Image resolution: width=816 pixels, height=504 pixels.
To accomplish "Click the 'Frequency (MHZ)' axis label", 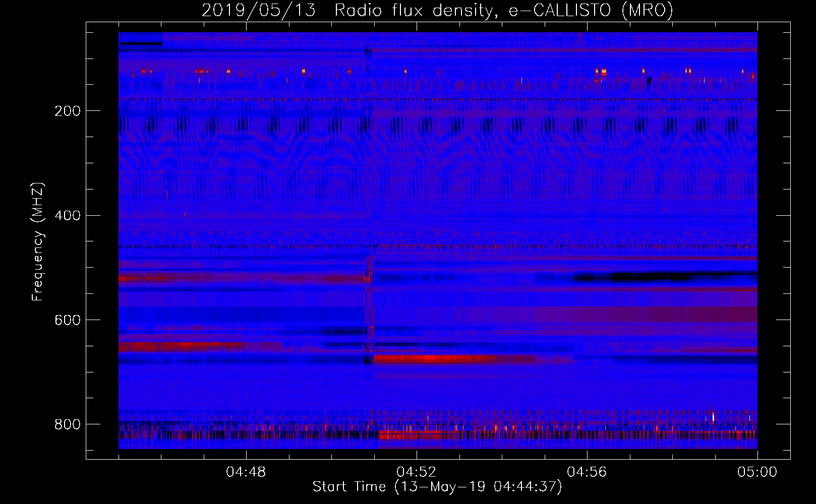I will (37, 242).
